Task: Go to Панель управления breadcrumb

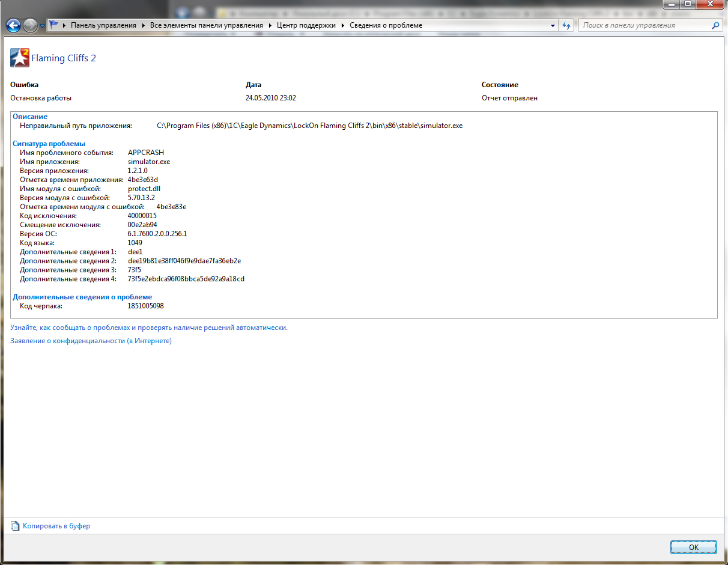Action: (x=103, y=25)
